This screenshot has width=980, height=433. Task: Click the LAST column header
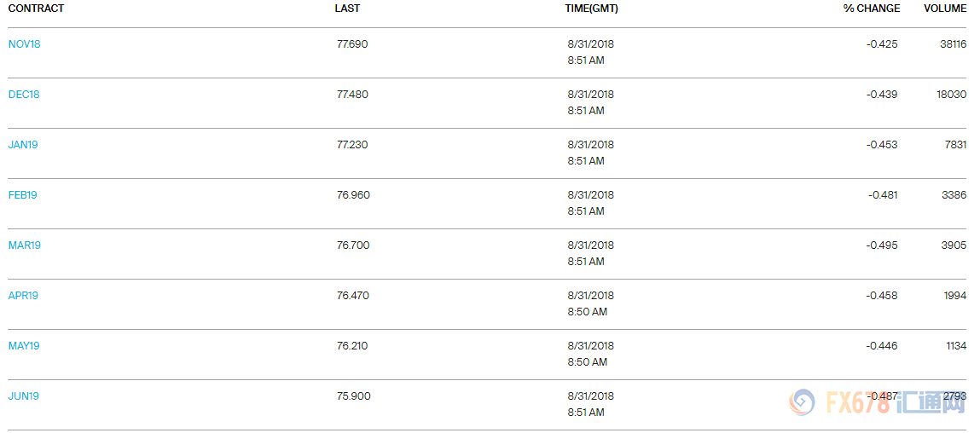tap(347, 9)
